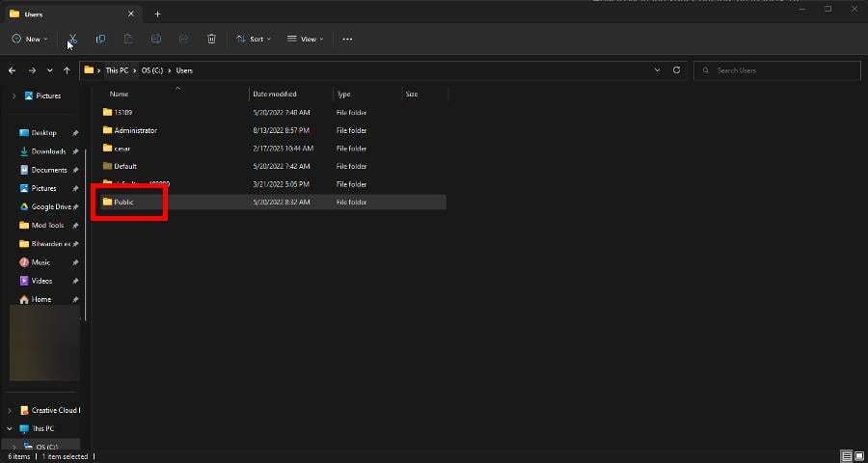Viewport: 868px width, 463px height.
Task: Switch to details view in status bar
Action: [x=846, y=456]
